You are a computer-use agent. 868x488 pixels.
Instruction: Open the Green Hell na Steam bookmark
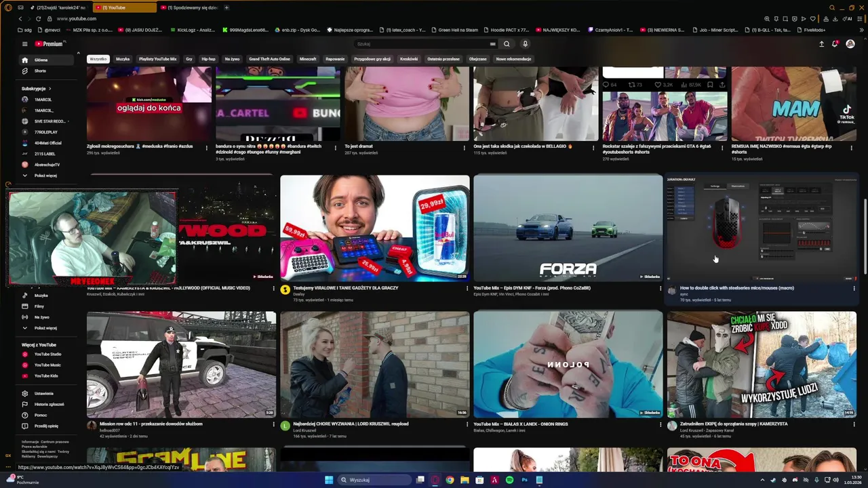click(454, 30)
